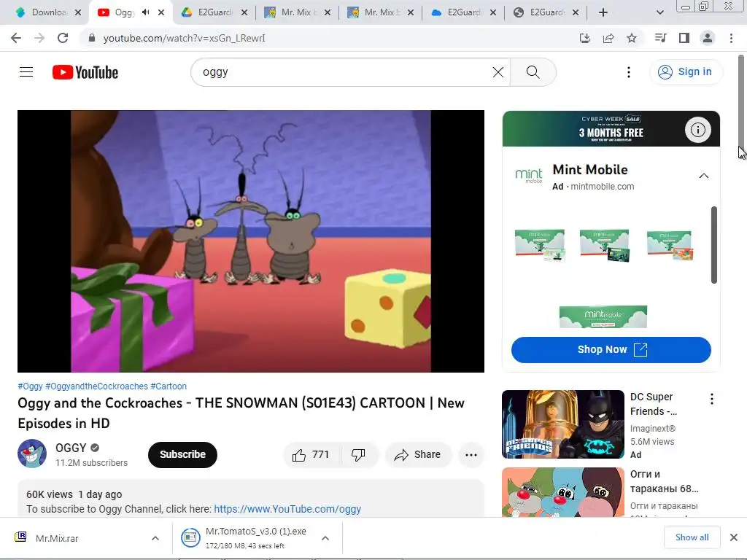Screen dimensions: 747x560
Task: Open a new browser tab
Action: (x=603, y=12)
